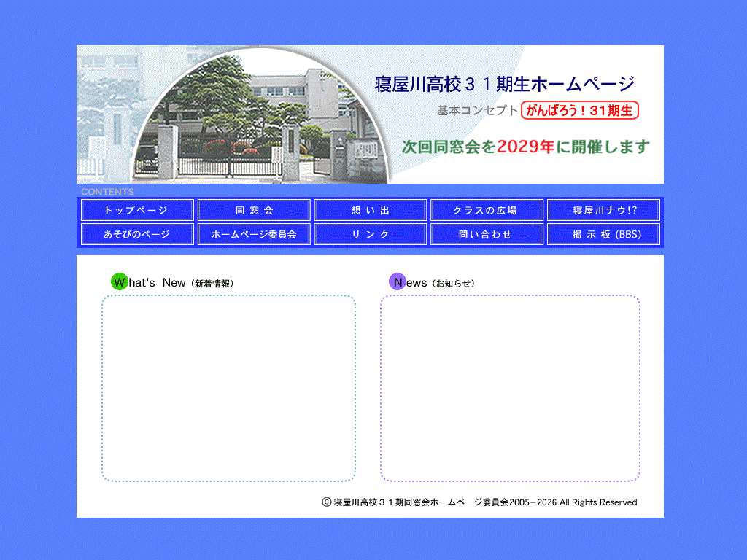This screenshot has width=747, height=560.
Task: Open the 想い出 page
Action: coord(371,210)
